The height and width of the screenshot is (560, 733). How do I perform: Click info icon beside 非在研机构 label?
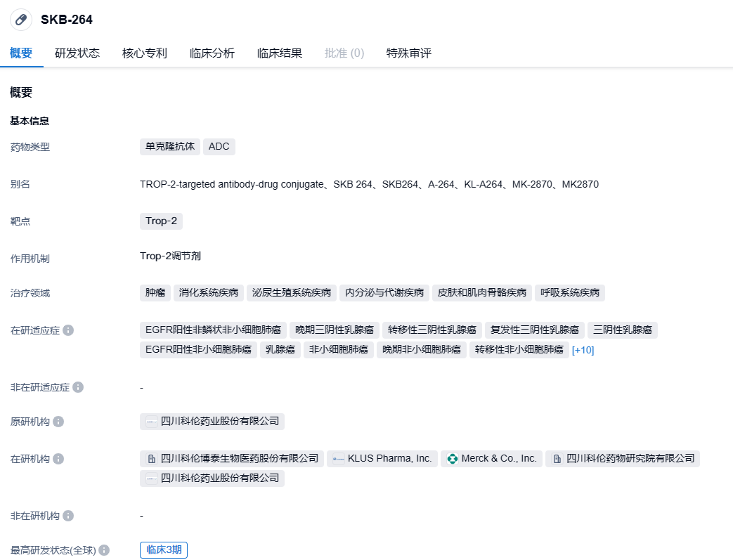pyautogui.click(x=68, y=516)
